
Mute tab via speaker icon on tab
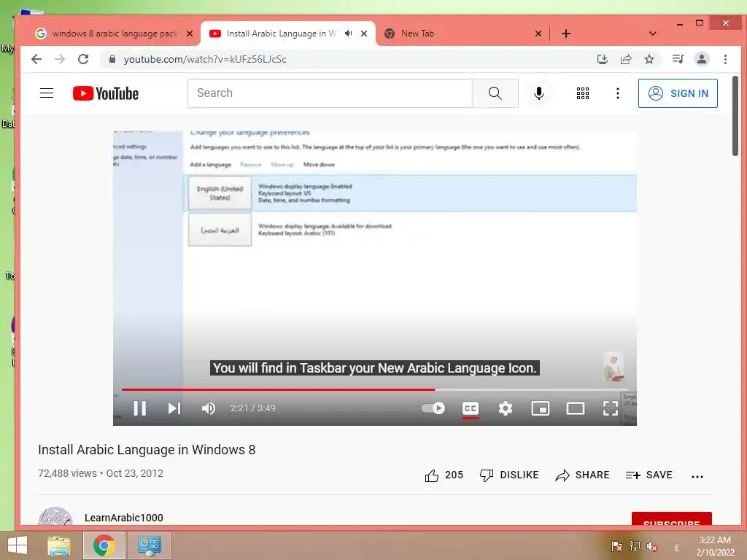point(349,34)
